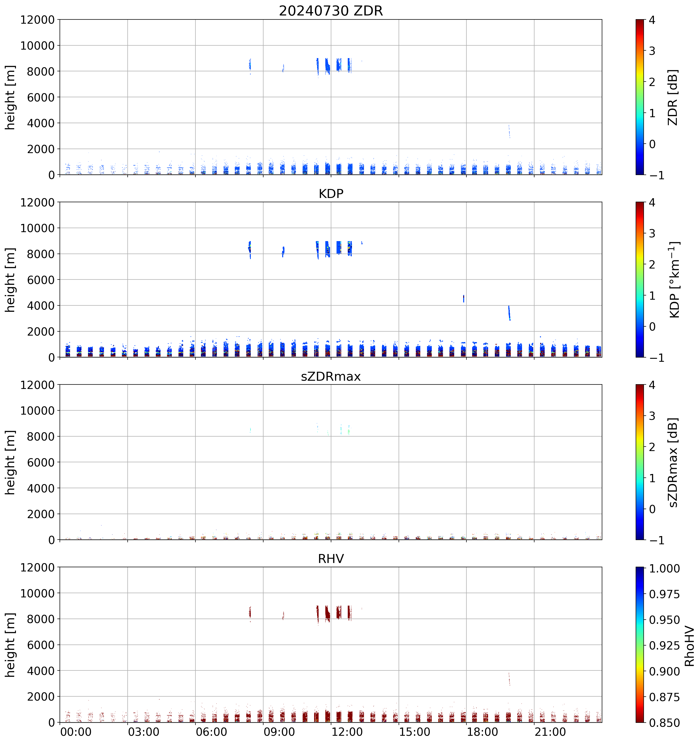Click the 'KDP [°km⁻¹]' colorbar label
700x743 pixels.
pos(674,279)
